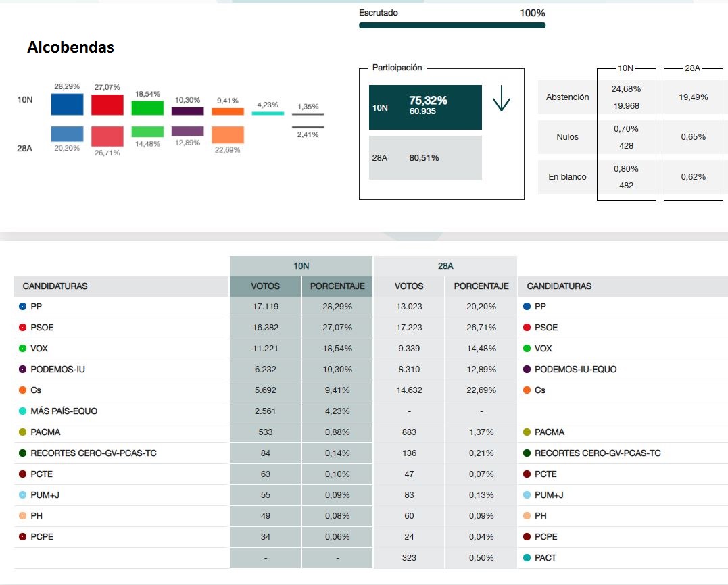Click the green VOX dot in right 28A candidaturas
728x585 pixels.
tap(527, 349)
